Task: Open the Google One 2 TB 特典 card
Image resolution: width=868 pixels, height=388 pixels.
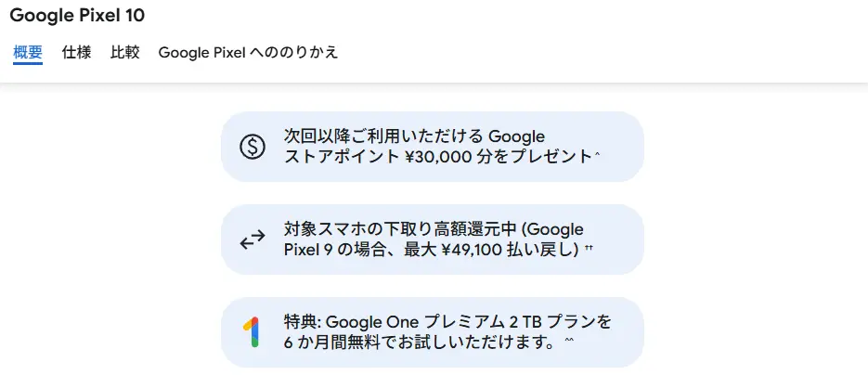Action: coord(433,332)
